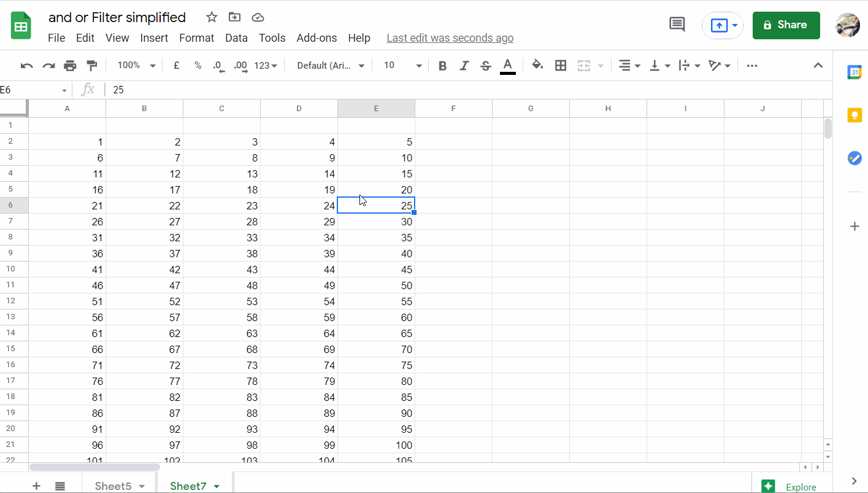Click the Print icon
The height and width of the screenshot is (493, 868).
(70, 65)
